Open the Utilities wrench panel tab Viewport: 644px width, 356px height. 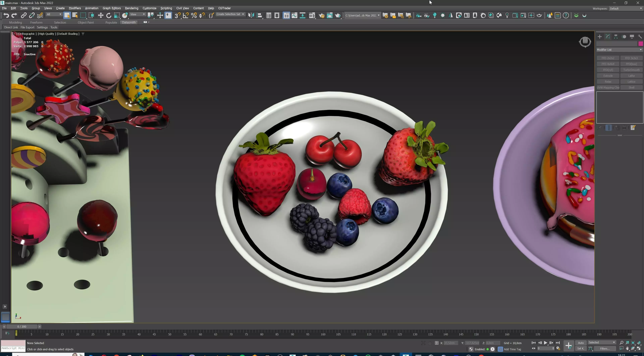[640, 37]
